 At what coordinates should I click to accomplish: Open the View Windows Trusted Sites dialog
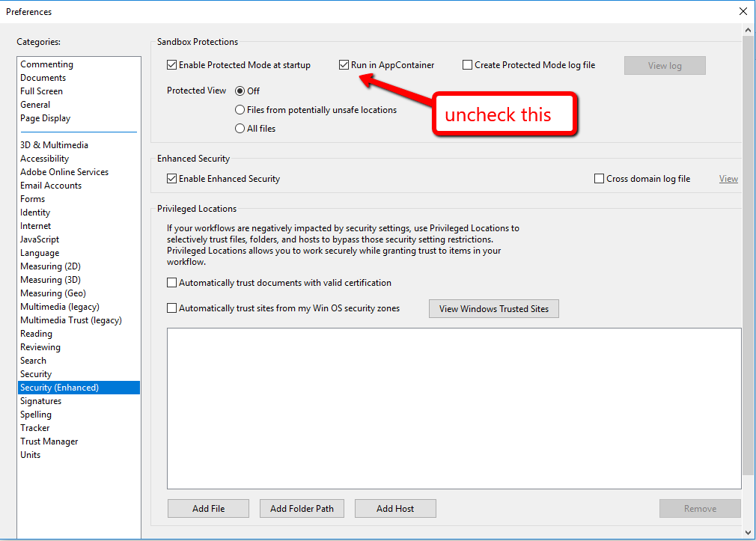pos(493,308)
